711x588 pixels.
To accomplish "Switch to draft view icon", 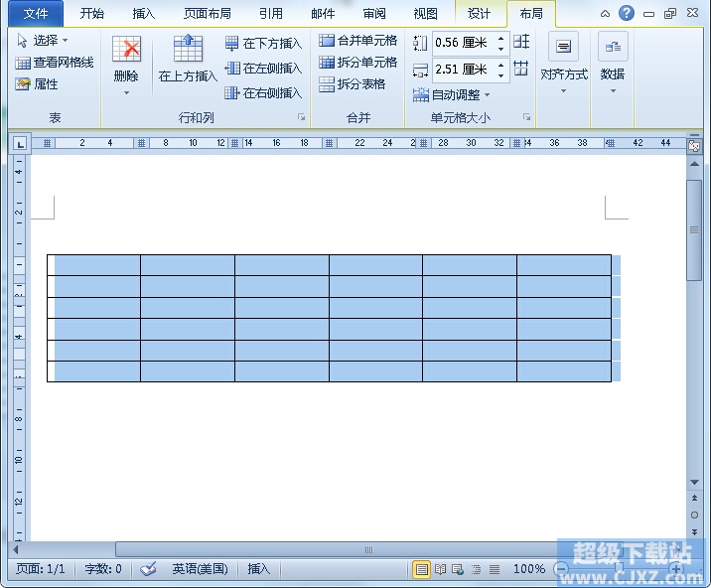I will (x=495, y=568).
